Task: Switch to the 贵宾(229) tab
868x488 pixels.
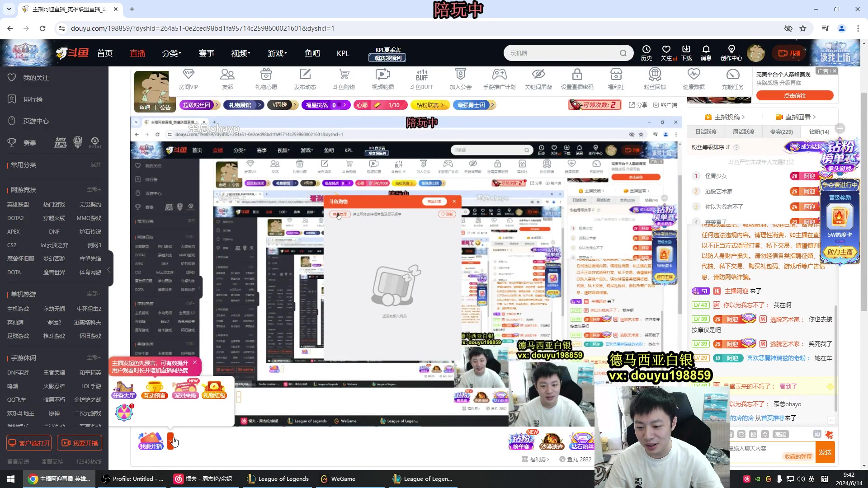Action: (781, 132)
